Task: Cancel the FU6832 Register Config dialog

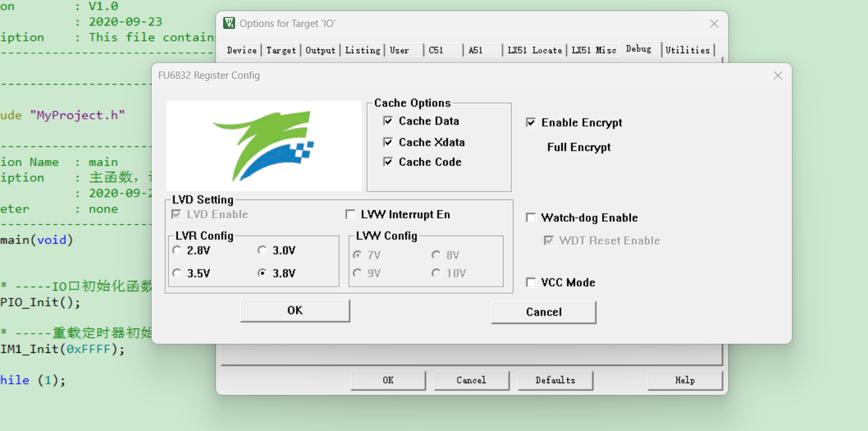Action: pos(544,312)
